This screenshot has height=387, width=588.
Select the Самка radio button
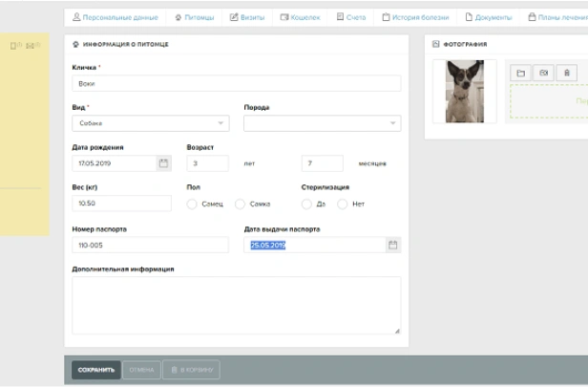241,204
